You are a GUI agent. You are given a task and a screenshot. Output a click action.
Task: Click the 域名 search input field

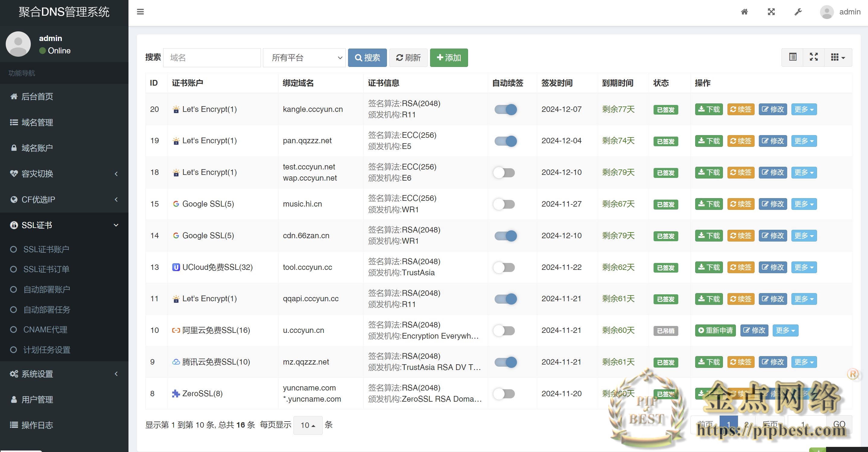pyautogui.click(x=212, y=57)
